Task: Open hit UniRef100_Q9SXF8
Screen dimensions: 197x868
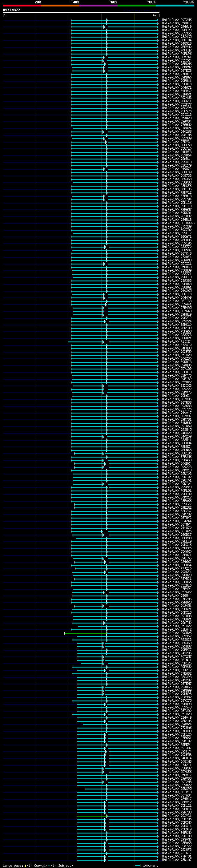Action: [x=177, y=162]
